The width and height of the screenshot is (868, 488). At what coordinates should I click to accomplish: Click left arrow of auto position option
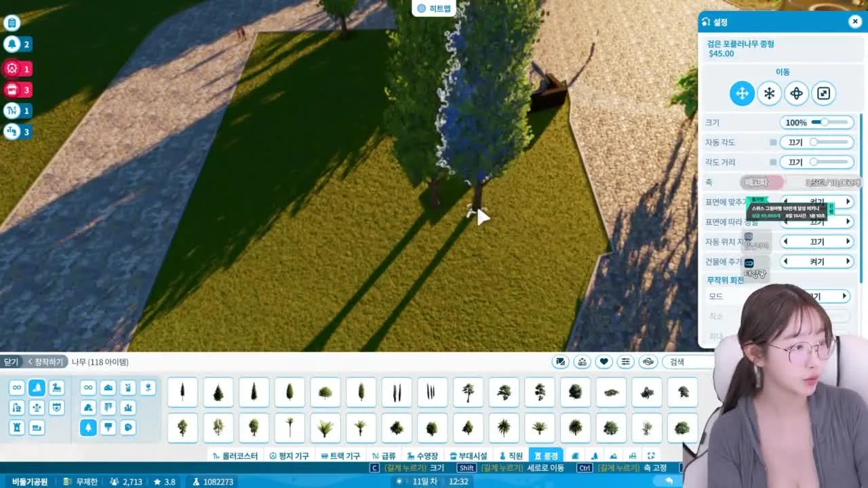(785, 241)
